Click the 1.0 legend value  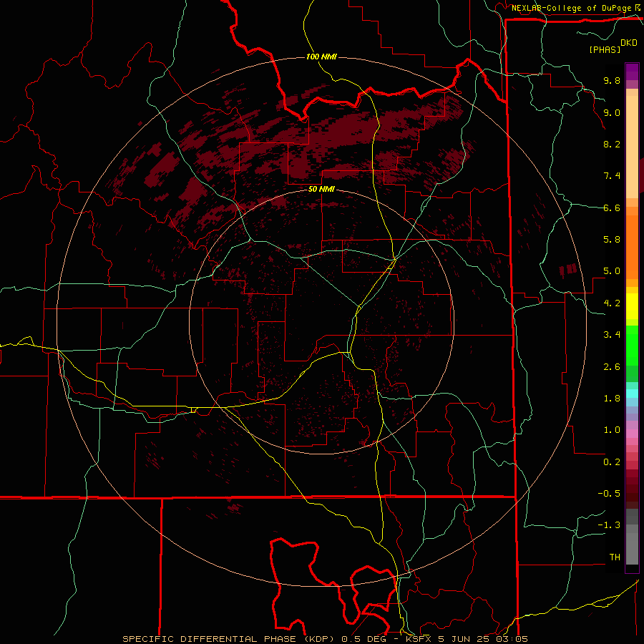[612, 430]
